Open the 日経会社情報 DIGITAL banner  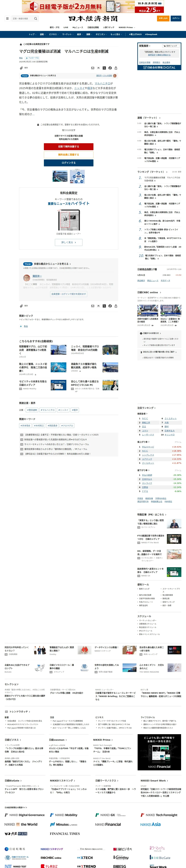pos(159,67)
